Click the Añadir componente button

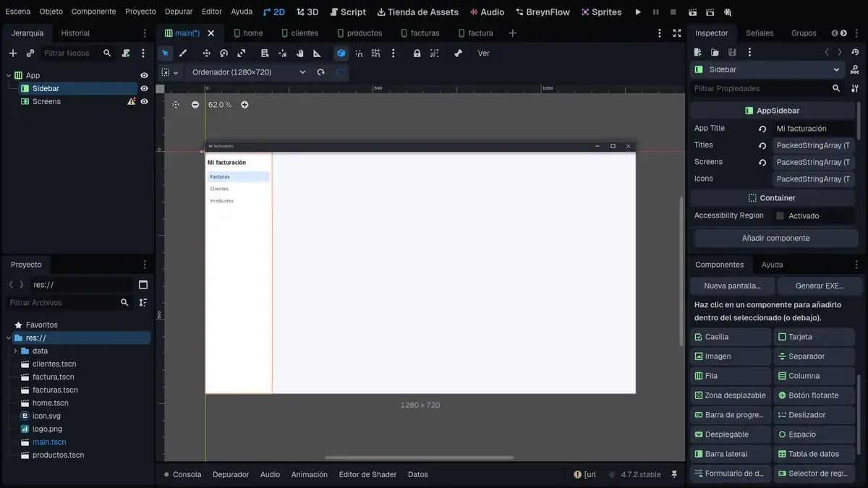click(x=775, y=238)
